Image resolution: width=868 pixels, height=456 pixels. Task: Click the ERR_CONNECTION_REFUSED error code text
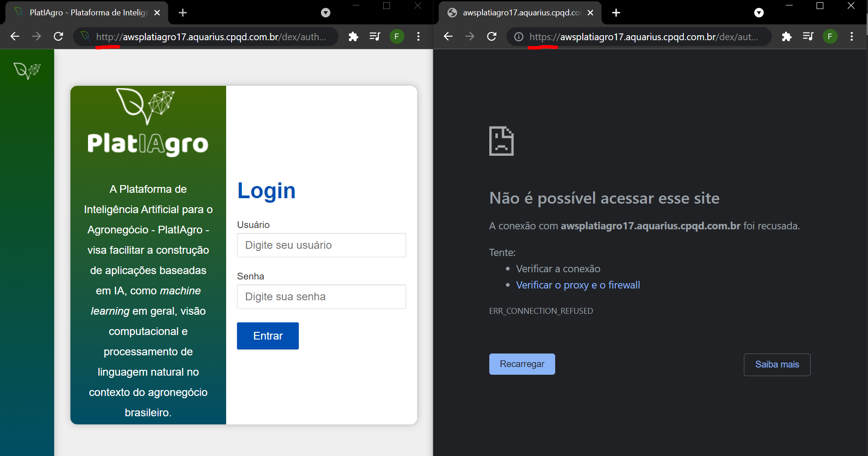click(541, 311)
